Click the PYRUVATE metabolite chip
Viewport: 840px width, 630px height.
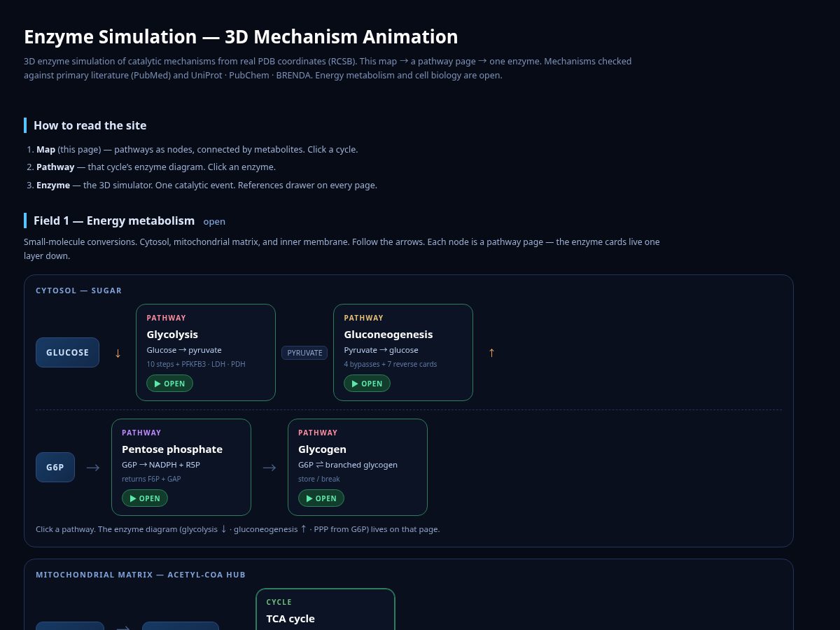click(304, 353)
